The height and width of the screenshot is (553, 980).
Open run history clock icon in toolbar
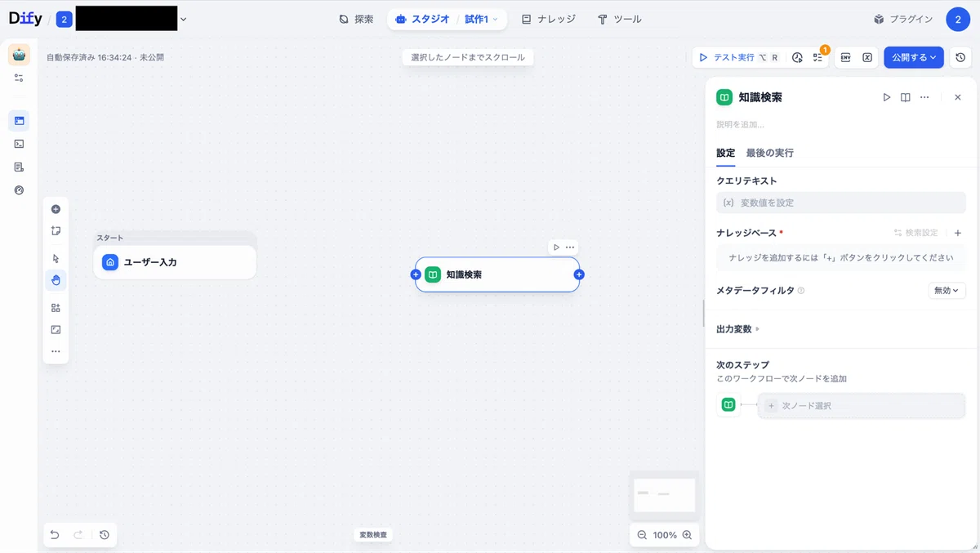point(797,58)
